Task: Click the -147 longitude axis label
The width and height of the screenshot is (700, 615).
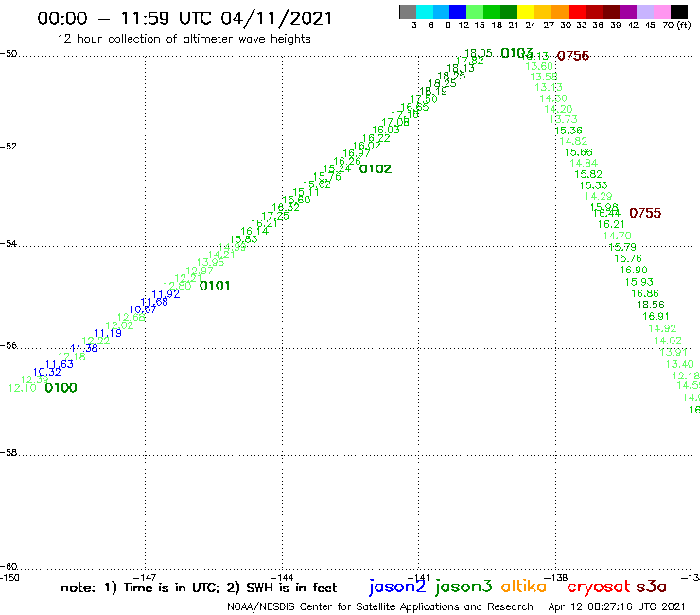Action: click(145, 578)
